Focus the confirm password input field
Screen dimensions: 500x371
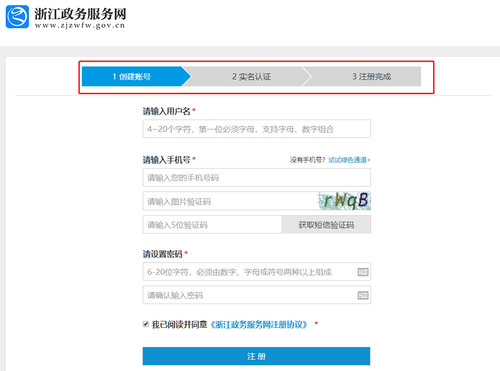click(x=257, y=295)
